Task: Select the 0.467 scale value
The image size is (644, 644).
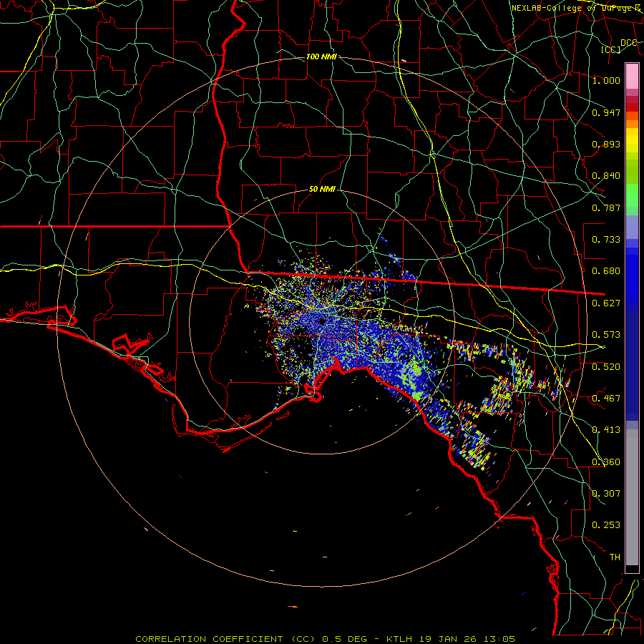Action: tap(606, 399)
